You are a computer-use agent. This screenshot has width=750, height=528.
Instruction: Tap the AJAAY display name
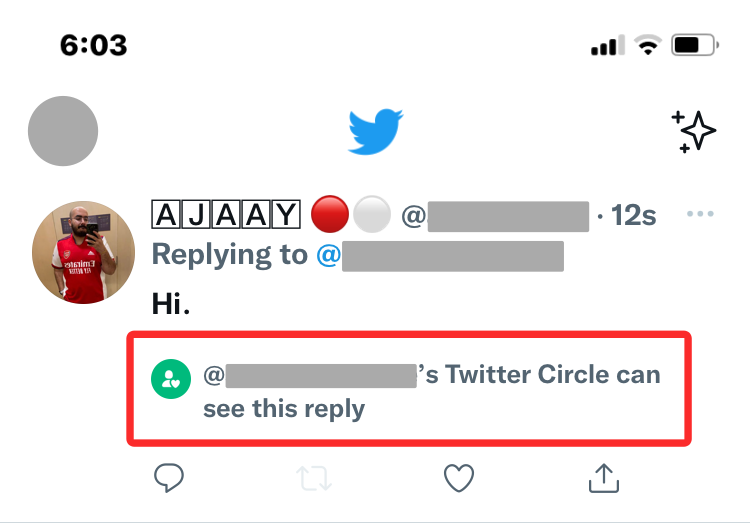(x=225, y=215)
